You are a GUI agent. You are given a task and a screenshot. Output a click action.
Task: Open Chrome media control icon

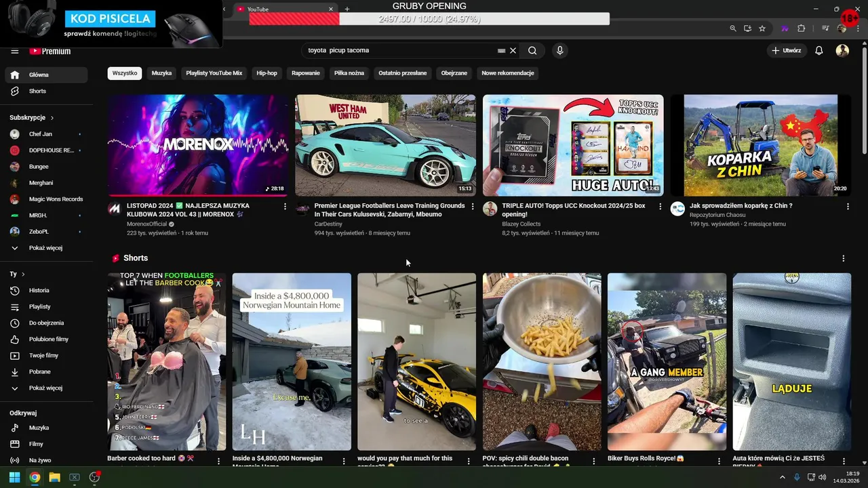[x=825, y=28]
